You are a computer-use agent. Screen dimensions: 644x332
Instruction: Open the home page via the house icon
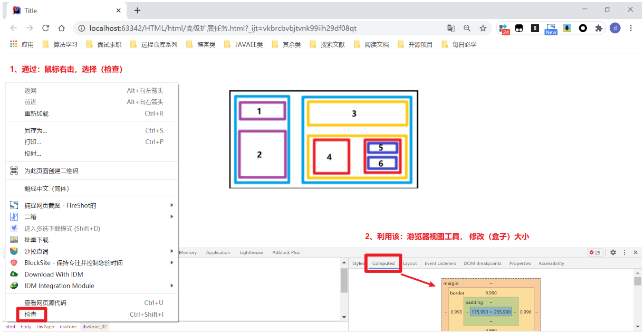point(62,28)
